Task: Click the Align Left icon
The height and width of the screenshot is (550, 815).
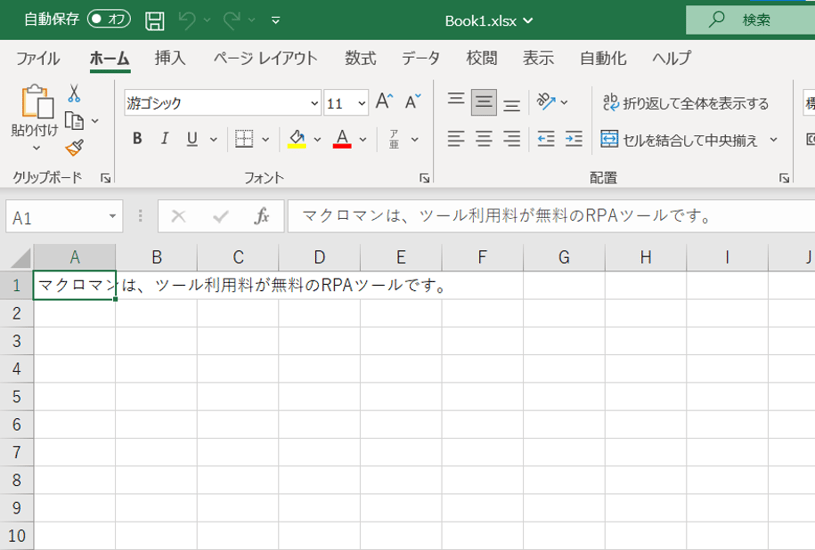Action: click(456, 139)
